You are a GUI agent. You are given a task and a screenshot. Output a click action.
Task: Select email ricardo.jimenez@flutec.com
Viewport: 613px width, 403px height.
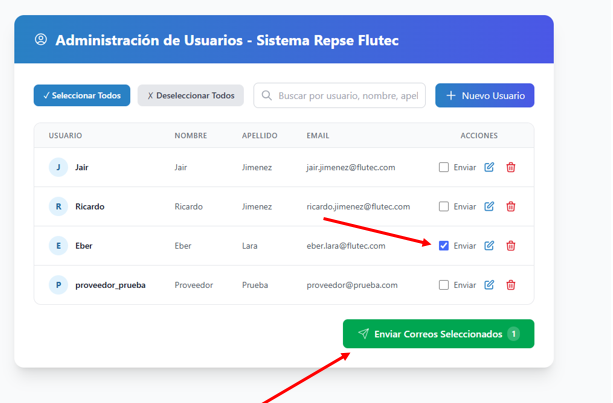tap(358, 206)
